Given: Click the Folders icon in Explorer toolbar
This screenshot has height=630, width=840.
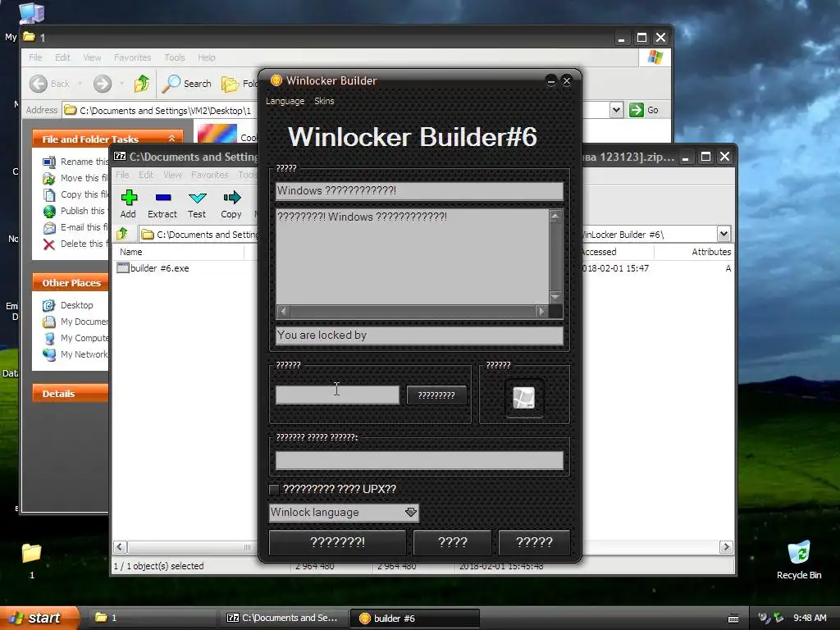Looking at the screenshot, I should [231, 84].
